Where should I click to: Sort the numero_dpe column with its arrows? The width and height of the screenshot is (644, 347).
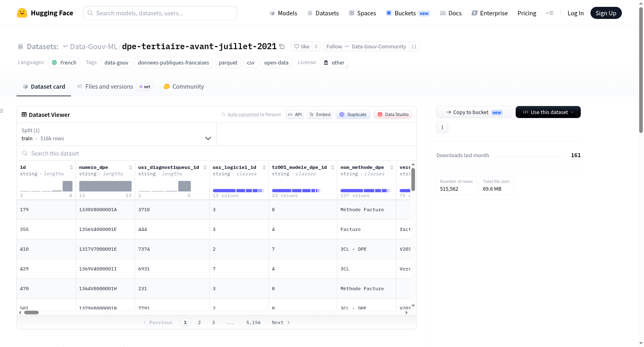(130, 167)
